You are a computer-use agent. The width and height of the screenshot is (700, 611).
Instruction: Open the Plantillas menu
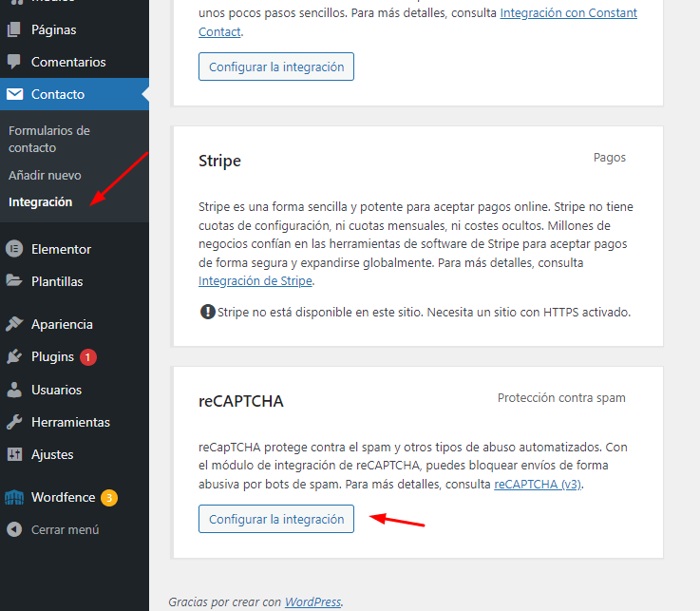pos(74,281)
